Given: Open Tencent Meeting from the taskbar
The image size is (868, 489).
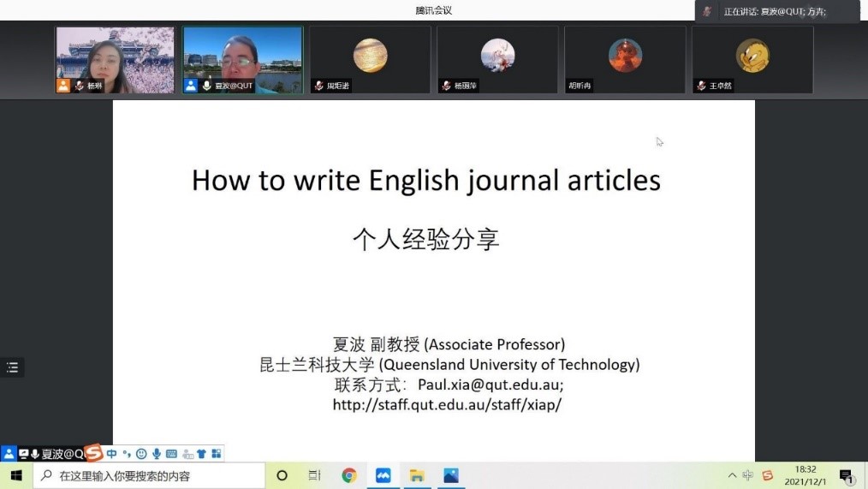Looking at the screenshot, I should coord(383,476).
